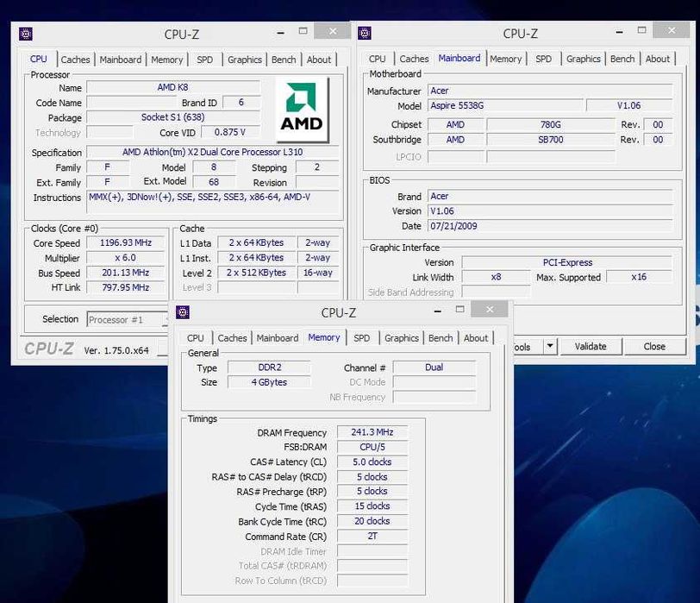Screen dimensions: 700x603
Task: Click the CPU-Z icon in the CPU window title bar
Action: pyautogui.click(x=26, y=34)
